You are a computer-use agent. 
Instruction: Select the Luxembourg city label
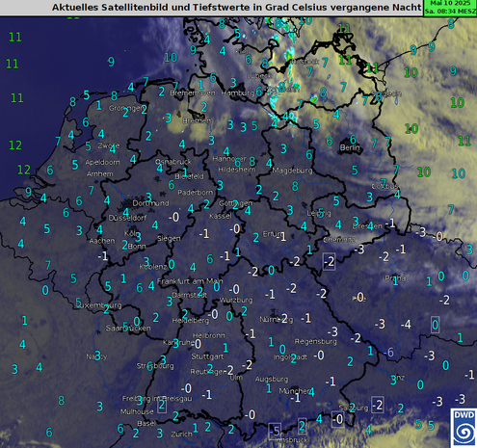(99, 305)
